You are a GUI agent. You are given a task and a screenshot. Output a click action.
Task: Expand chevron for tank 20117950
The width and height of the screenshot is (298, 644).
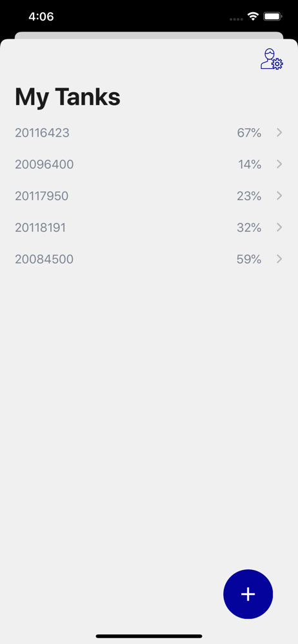(x=279, y=196)
